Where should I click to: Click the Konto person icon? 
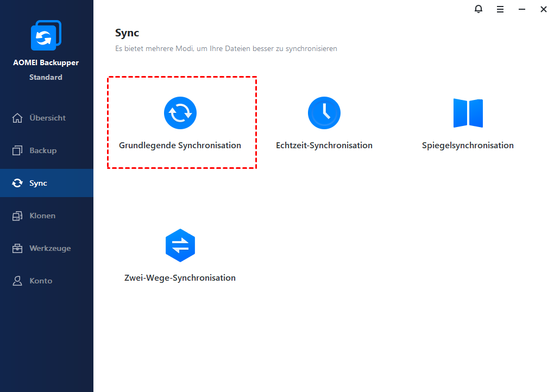(x=17, y=281)
